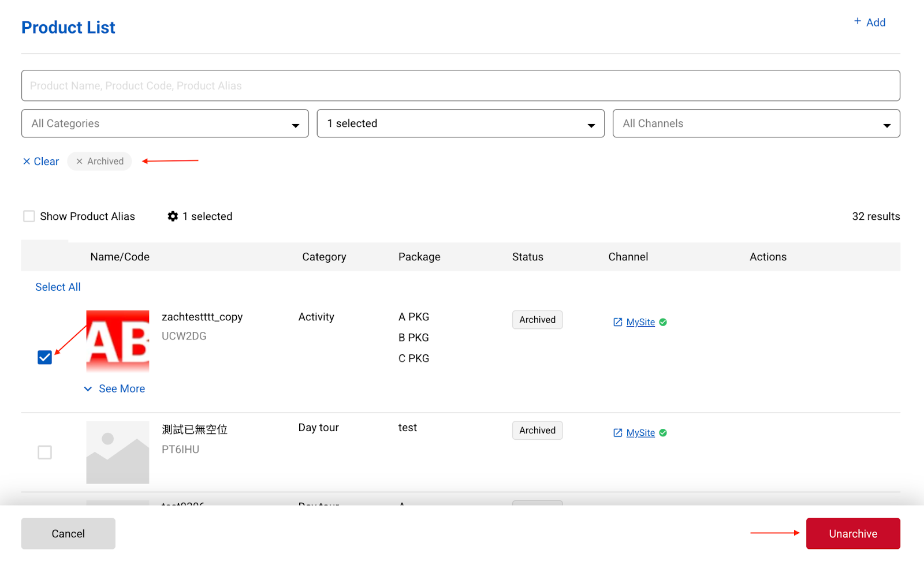The image size is (924, 561).
Task: Click the 32 results count
Action: tap(876, 216)
